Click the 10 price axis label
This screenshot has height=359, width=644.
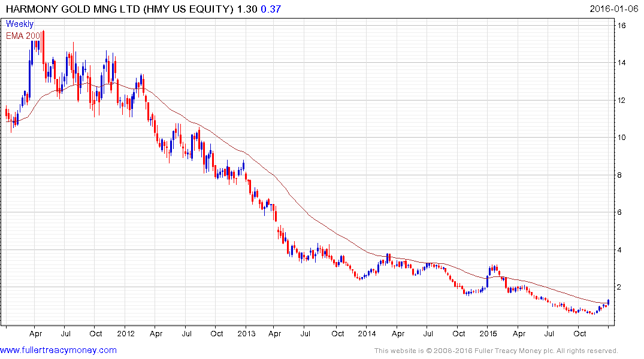(621, 138)
